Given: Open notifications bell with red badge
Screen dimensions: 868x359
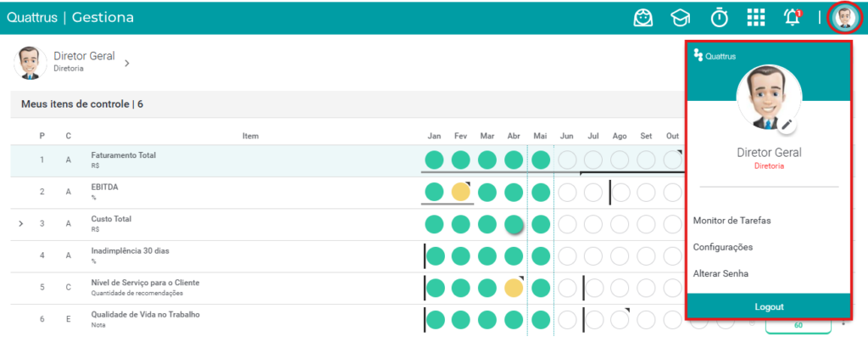Looking at the screenshot, I should click(793, 17).
